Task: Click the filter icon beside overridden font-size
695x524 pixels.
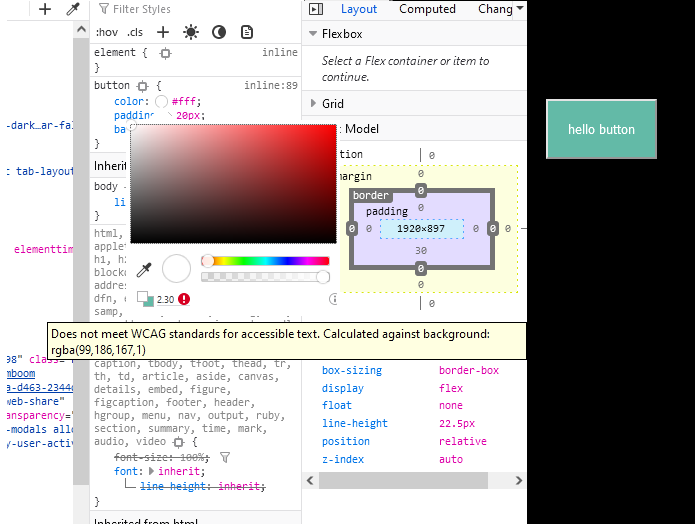Action: click(225, 457)
